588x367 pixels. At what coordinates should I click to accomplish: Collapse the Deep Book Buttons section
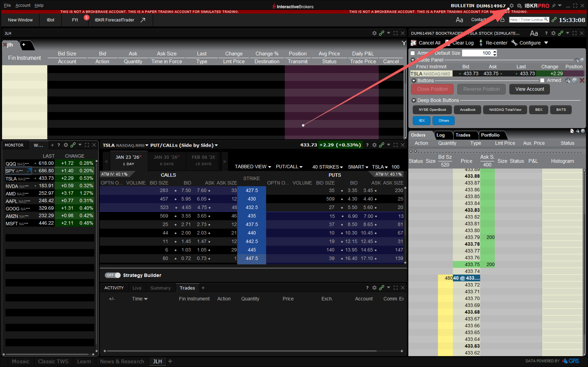coord(414,100)
